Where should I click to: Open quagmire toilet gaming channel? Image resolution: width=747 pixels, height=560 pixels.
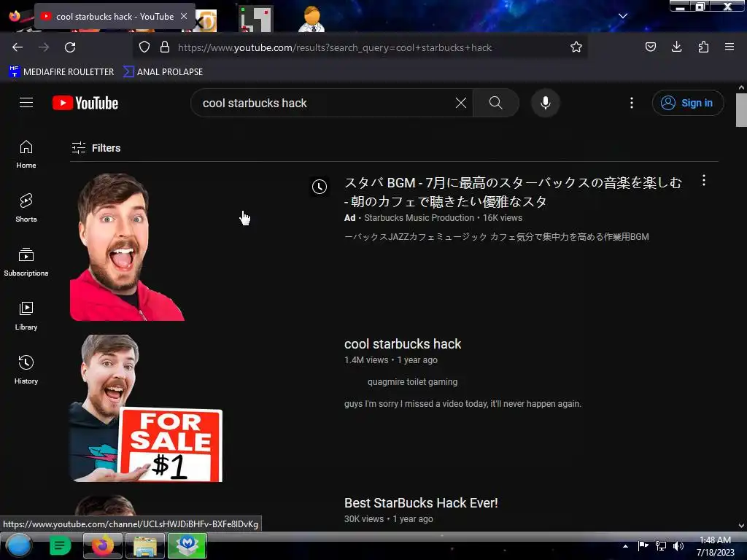pos(412,382)
